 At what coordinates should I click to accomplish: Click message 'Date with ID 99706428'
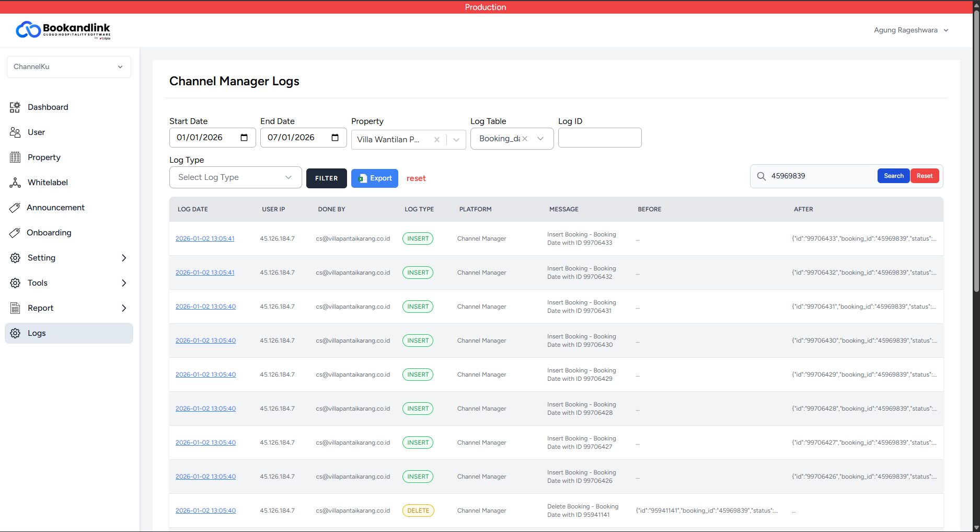pyautogui.click(x=580, y=413)
